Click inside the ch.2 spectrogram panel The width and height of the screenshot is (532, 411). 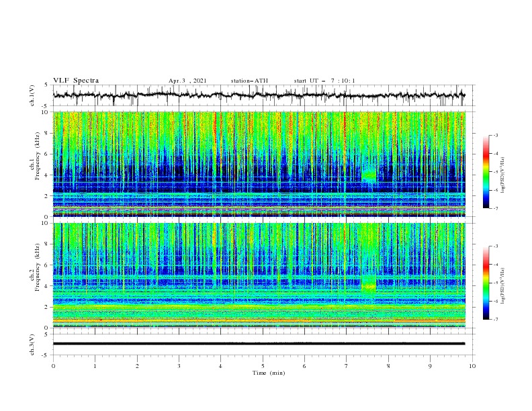coord(259,275)
